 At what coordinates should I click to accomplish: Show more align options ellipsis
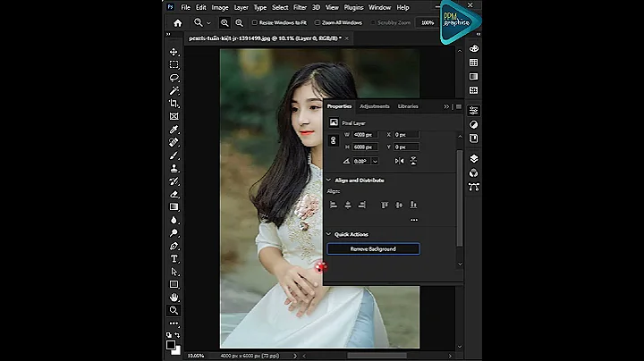(x=414, y=220)
